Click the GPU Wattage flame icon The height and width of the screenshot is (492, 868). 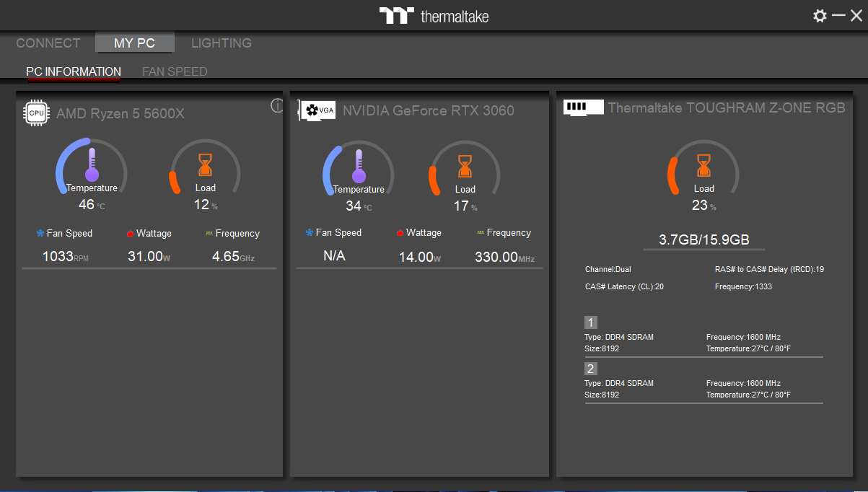click(400, 233)
